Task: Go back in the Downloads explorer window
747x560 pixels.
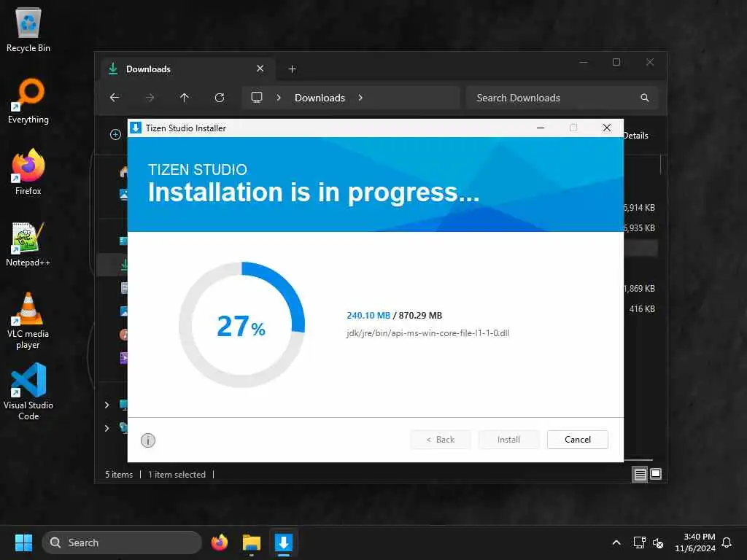Action: coord(115,98)
